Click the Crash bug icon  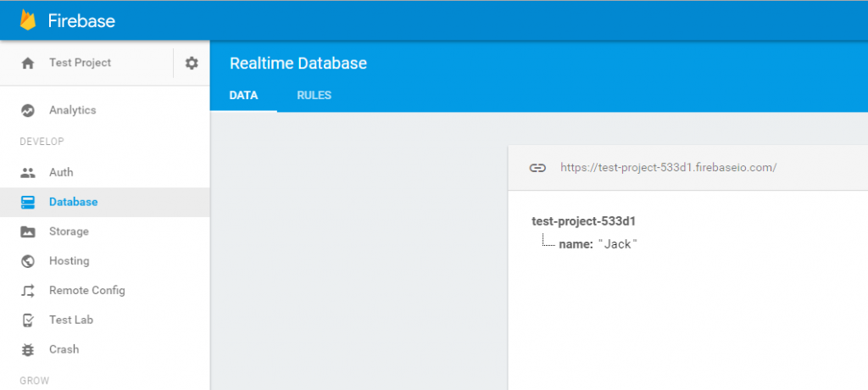(28, 349)
